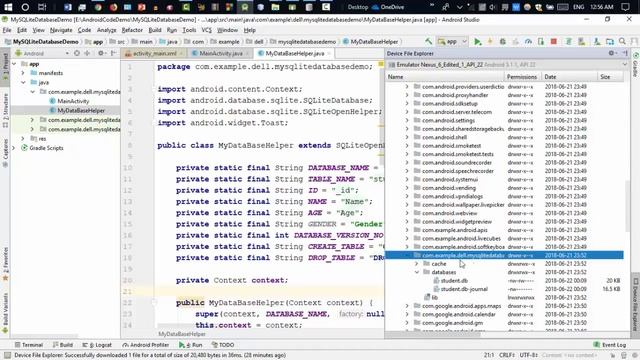The image size is (640, 360).
Task: Expand the res folder
Action: [x=23, y=139]
